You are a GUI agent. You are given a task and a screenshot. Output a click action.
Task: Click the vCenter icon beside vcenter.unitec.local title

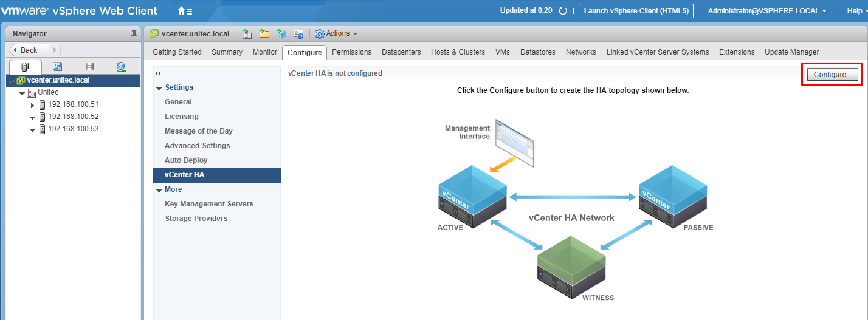[154, 34]
